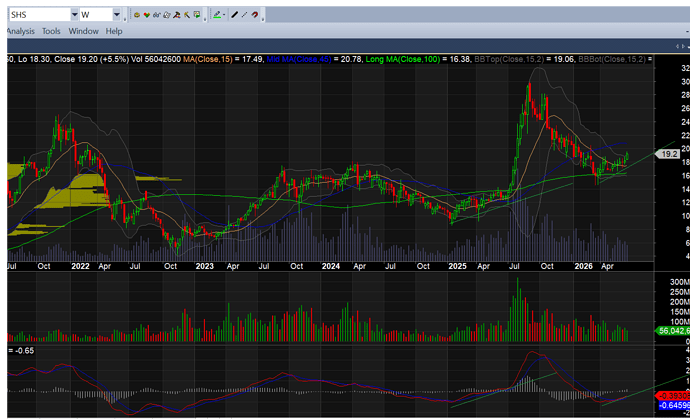This screenshot has width=690, height=419.
Task: Click the red -0.3930 MACD value tag
Action: (673, 396)
